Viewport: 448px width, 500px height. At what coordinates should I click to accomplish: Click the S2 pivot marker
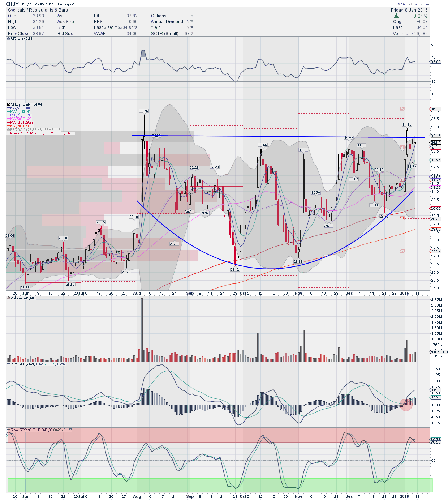point(402,251)
